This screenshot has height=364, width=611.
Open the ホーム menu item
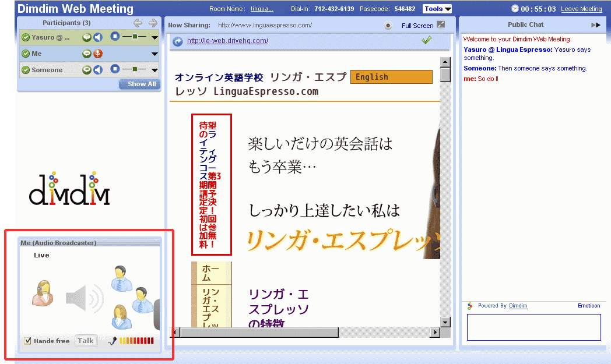211,273
